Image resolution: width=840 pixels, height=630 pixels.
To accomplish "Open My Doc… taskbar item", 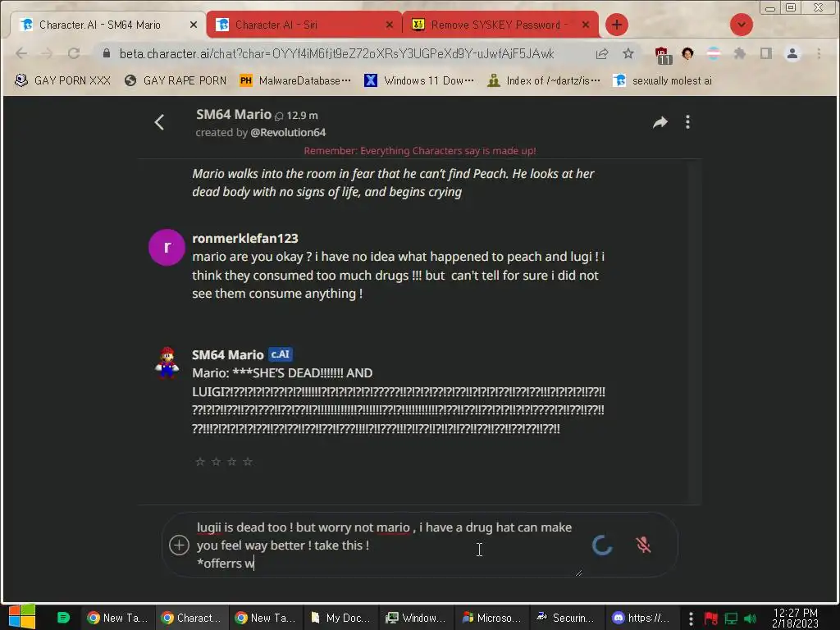I will click(x=340, y=618).
